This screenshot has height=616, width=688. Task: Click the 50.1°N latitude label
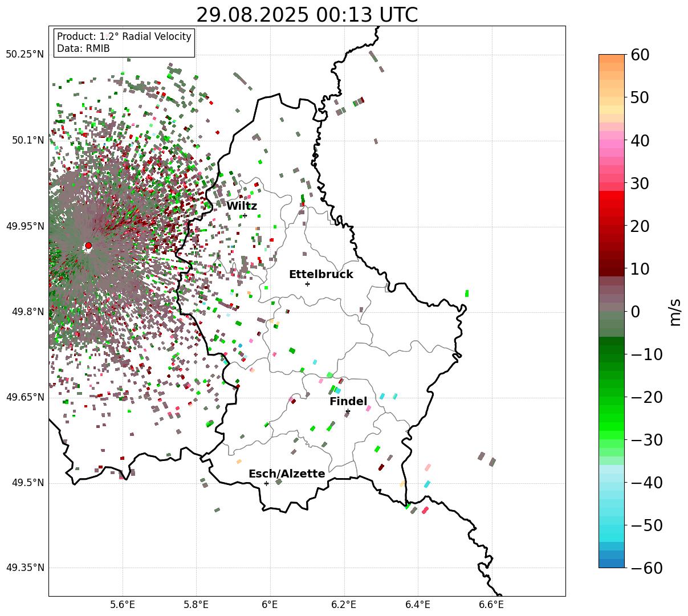[x=27, y=141]
